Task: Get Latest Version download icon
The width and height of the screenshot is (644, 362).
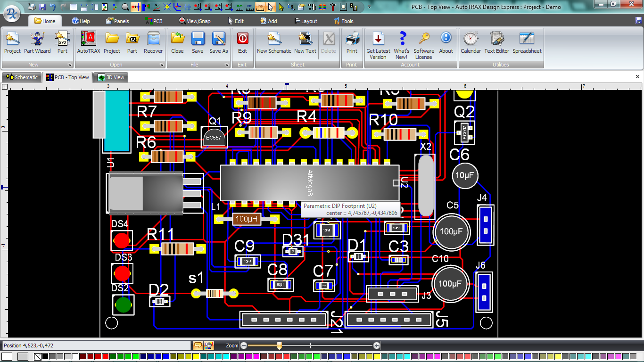Action: 378,46
